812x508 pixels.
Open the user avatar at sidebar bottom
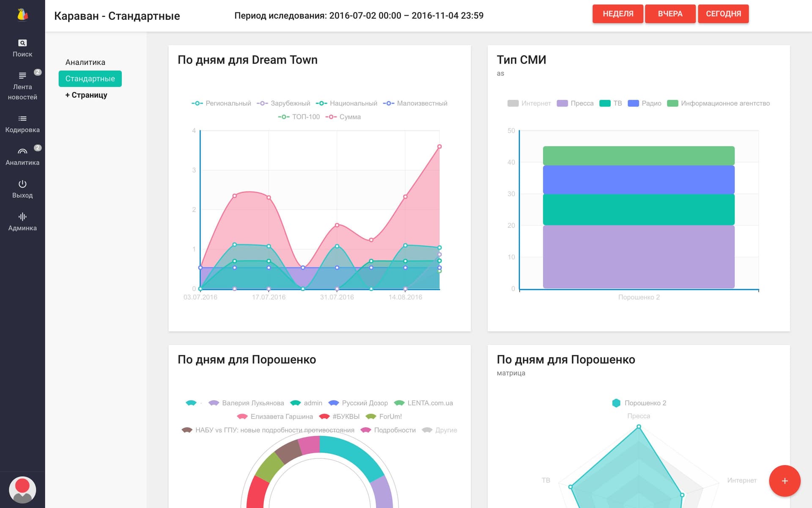[22, 490]
